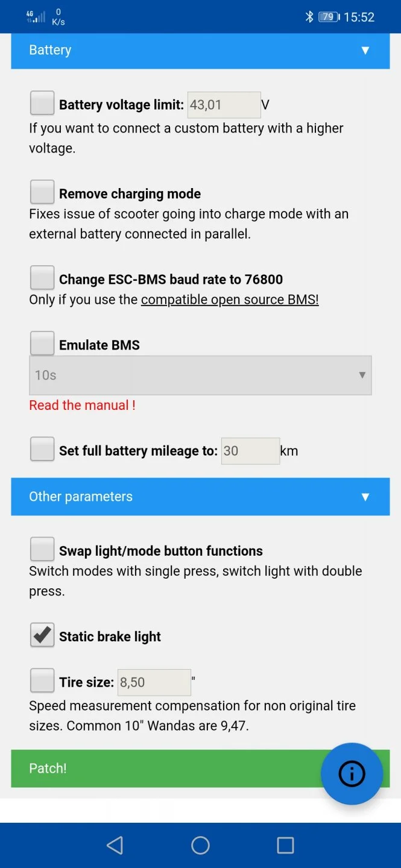Collapse the Battery section arrow
Viewport: 401px width, 868px height.
[365, 50]
